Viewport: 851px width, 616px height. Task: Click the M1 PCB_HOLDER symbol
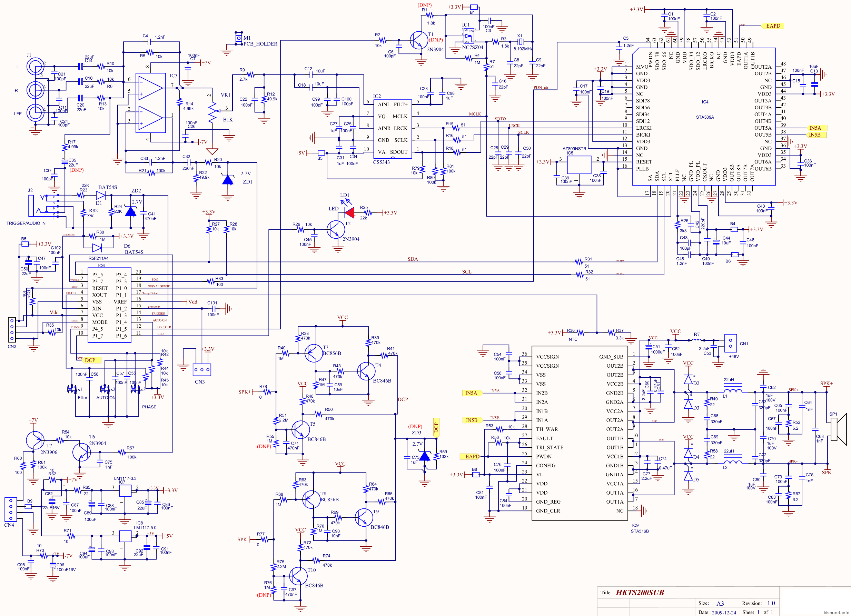click(239, 38)
